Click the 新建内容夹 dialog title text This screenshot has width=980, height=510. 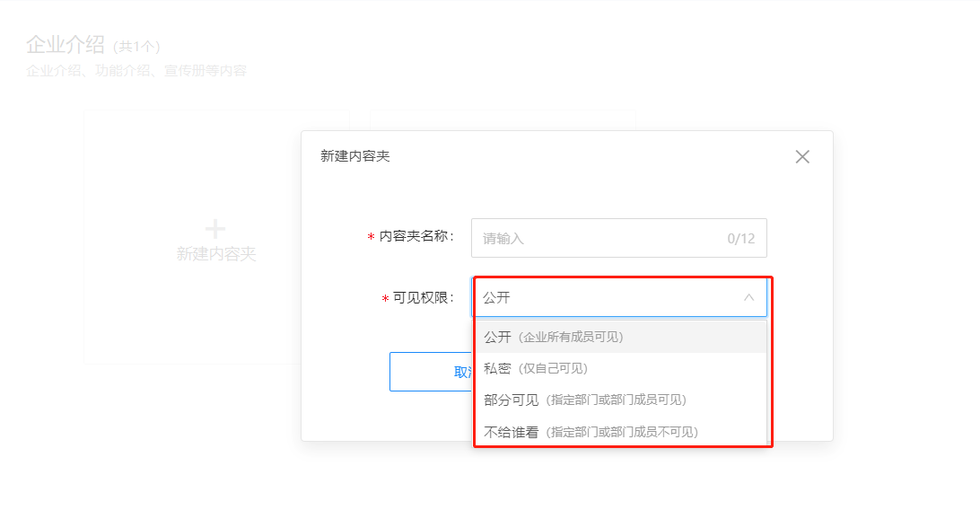pos(355,156)
